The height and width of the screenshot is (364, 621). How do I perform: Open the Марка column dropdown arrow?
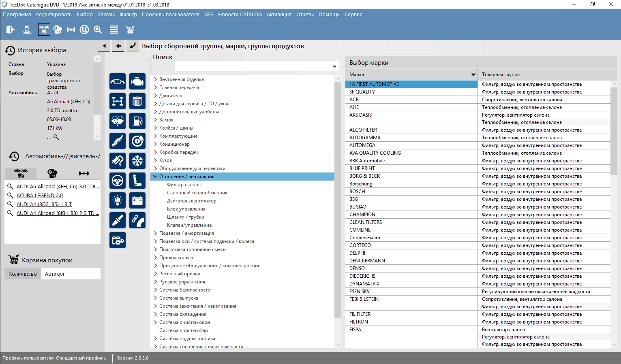473,75
